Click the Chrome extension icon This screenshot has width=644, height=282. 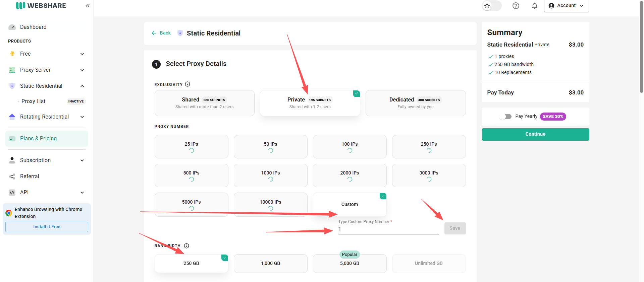(9, 213)
